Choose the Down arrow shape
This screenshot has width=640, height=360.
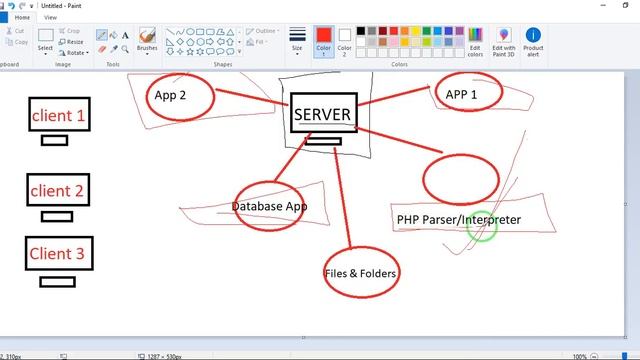[170, 51]
